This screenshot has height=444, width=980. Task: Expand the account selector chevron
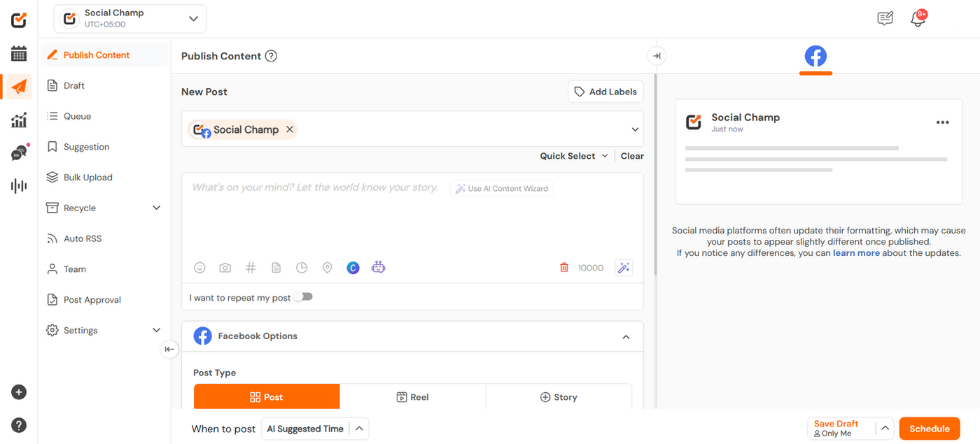635,129
